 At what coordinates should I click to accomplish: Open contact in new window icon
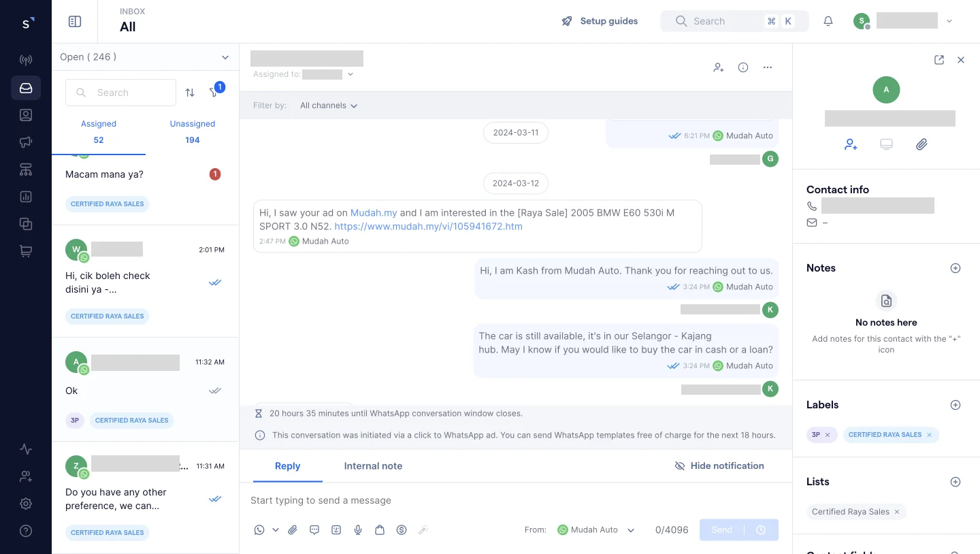[x=939, y=60]
